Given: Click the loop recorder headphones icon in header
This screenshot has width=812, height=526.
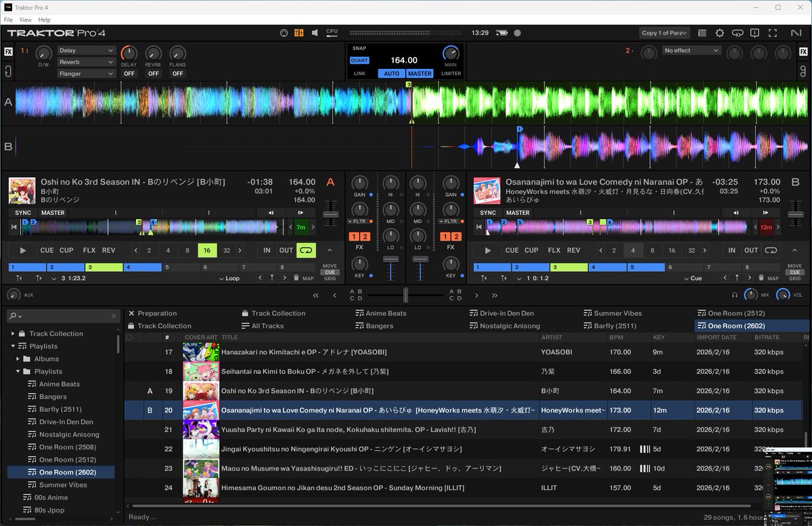Looking at the screenshot, I should click(737, 32).
